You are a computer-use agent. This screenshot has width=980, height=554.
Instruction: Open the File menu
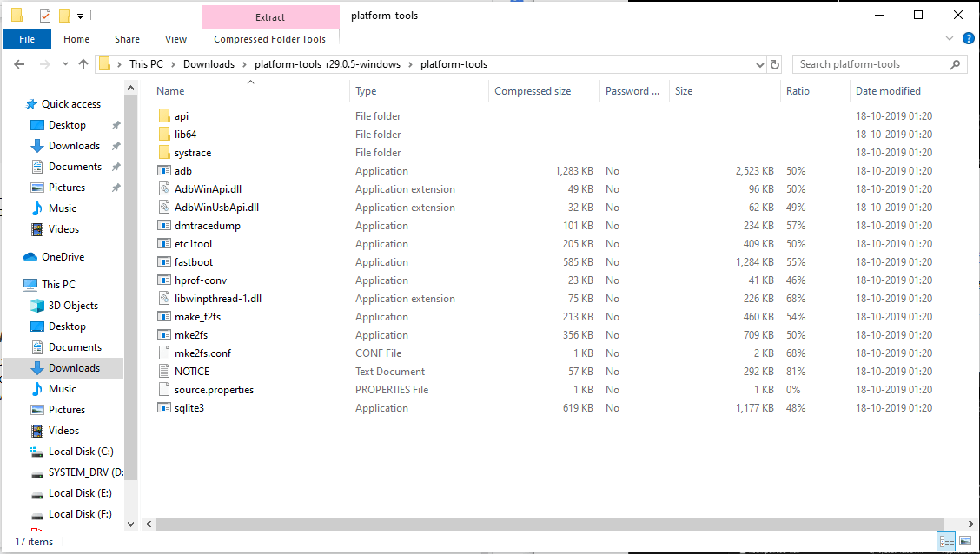[27, 39]
